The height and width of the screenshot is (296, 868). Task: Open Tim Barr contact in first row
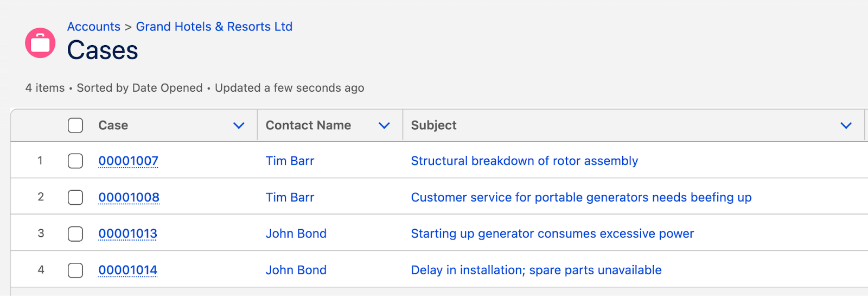click(290, 161)
